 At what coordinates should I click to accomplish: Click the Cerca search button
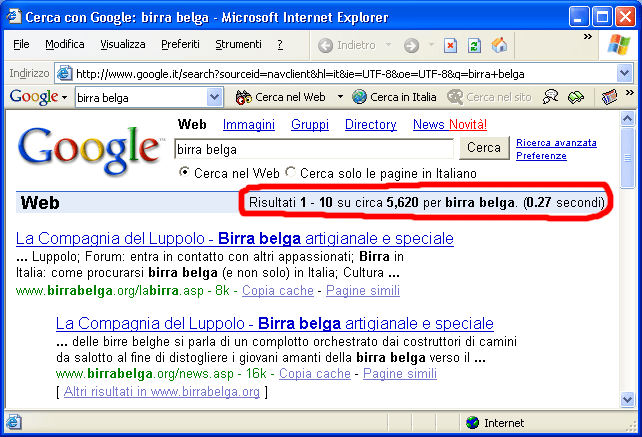pyautogui.click(x=484, y=147)
